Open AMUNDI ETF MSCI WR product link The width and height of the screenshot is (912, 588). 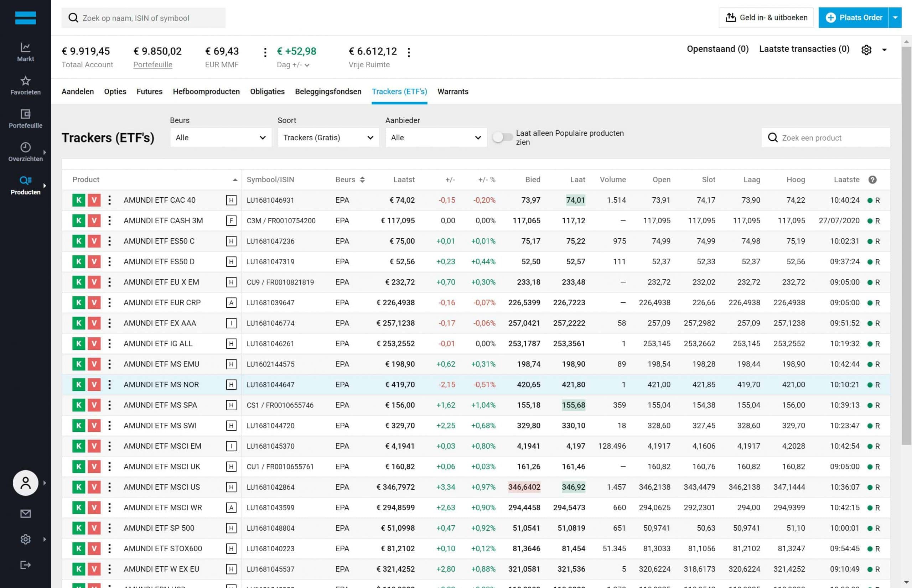(x=163, y=508)
